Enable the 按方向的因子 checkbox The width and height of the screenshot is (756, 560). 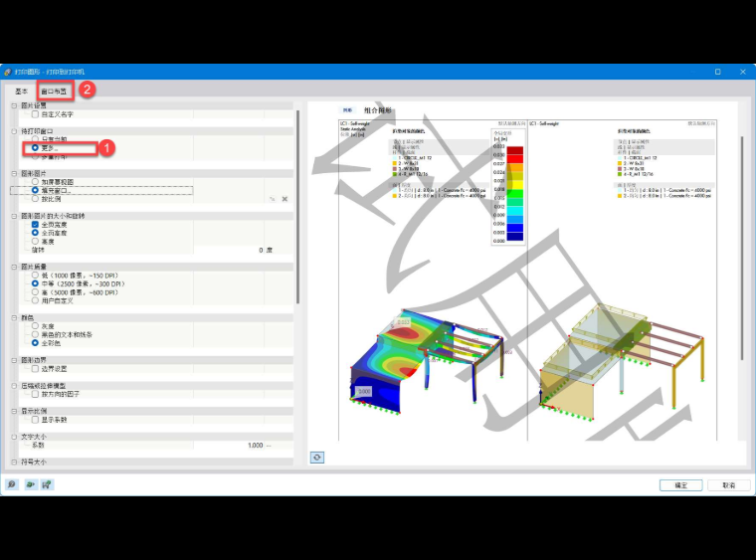(35, 394)
